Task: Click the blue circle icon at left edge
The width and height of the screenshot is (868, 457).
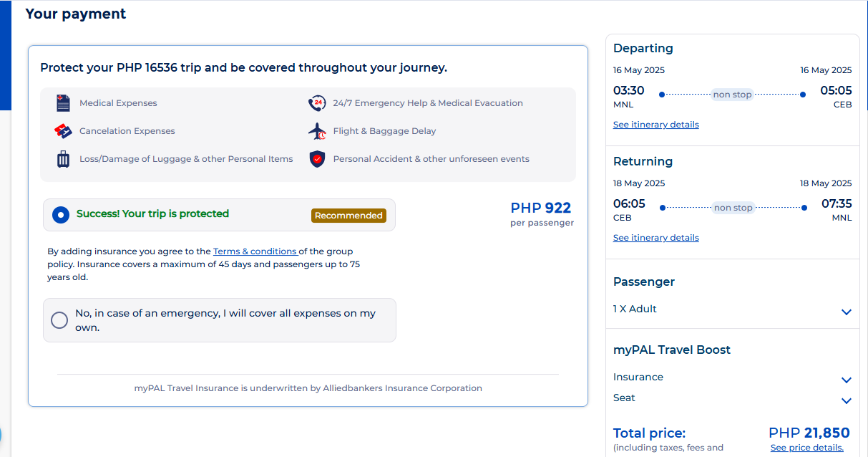Action: click(1, 434)
